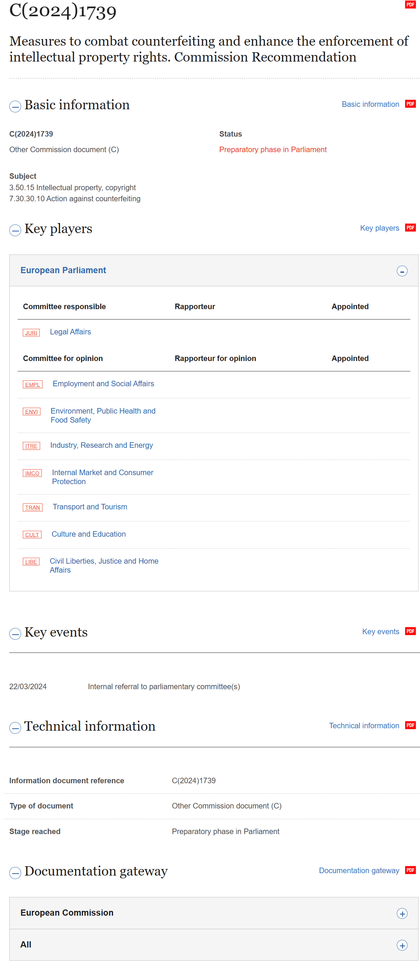
Task: Open Industry, Research and Energy link
Action: [102, 445]
